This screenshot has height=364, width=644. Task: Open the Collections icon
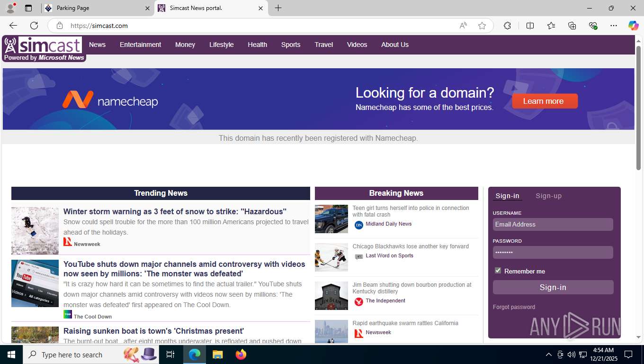tap(572, 26)
